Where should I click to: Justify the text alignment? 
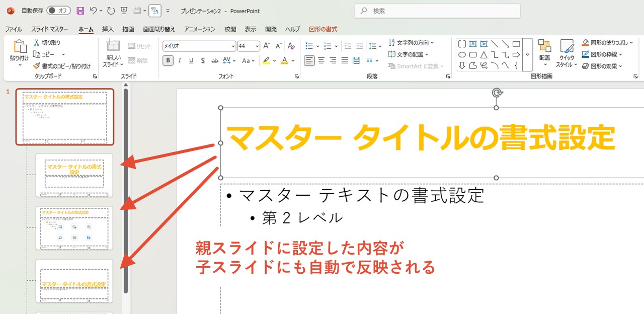345,60
